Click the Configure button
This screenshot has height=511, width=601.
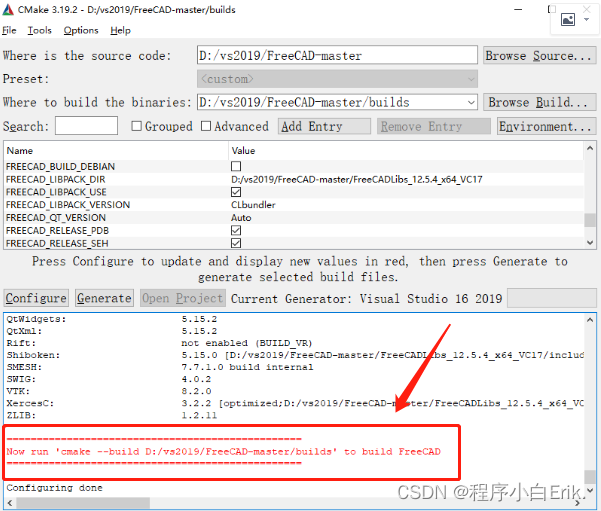point(36,298)
